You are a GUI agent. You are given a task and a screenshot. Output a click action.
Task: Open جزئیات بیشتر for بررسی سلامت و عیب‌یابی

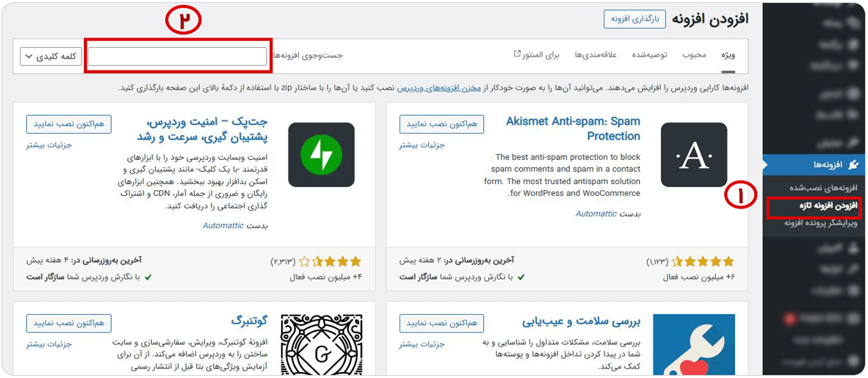point(422,345)
